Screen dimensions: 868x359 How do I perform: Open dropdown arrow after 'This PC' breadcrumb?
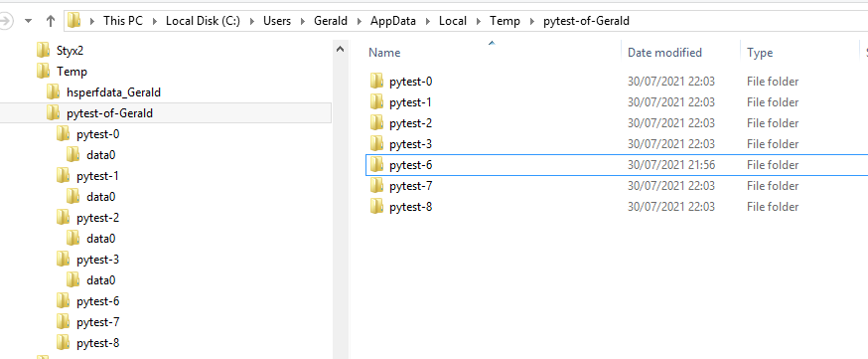pos(154,21)
